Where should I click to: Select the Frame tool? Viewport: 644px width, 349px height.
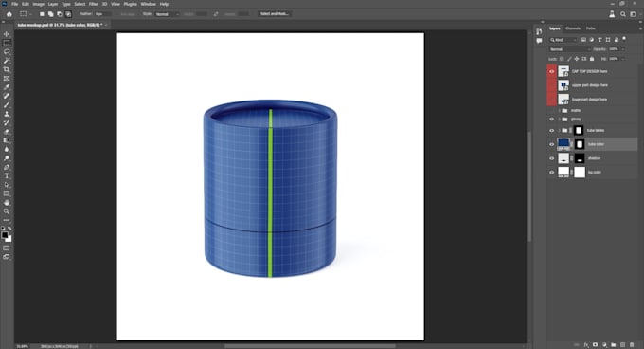[x=7, y=78]
